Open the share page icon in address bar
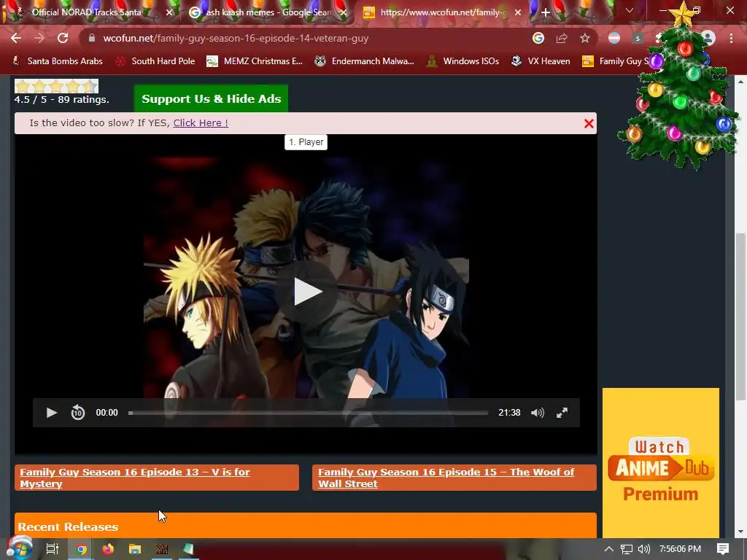Image resolution: width=747 pixels, height=560 pixels. pyautogui.click(x=562, y=38)
